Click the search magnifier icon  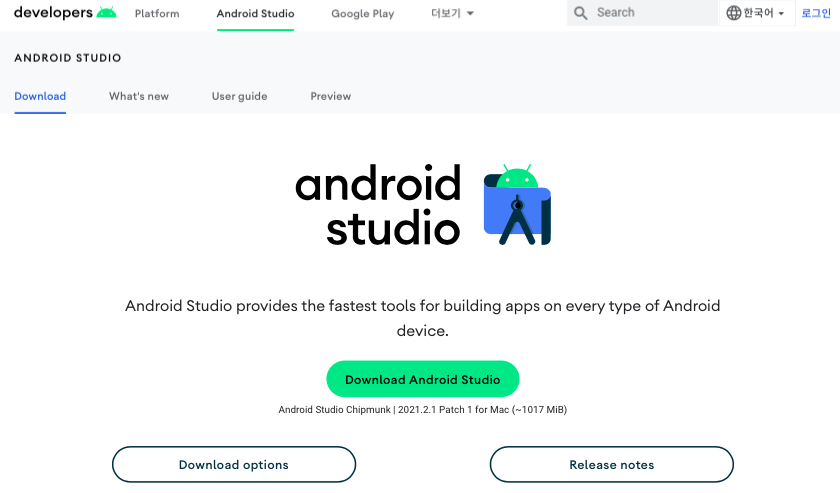click(x=580, y=13)
